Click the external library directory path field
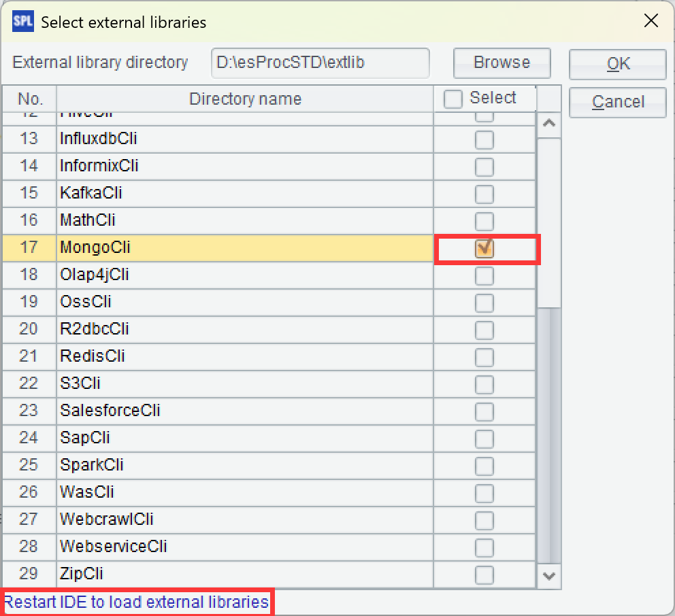Viewport: 675px width, 616px height. 320,63
